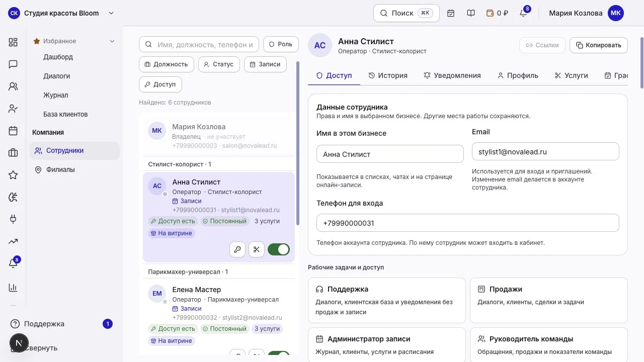Select the Руководитель команды role card
644x362 pixels.
(549, 345)
